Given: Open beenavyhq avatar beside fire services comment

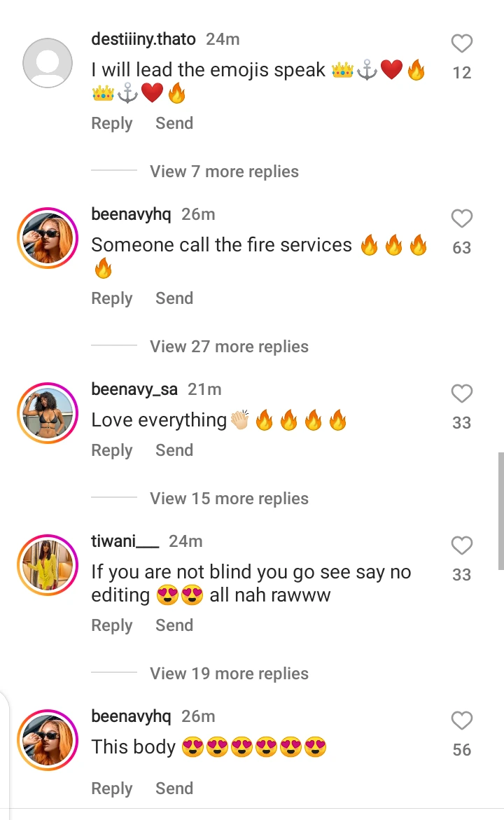Looking at the screenshot, I should click(48, 238).
